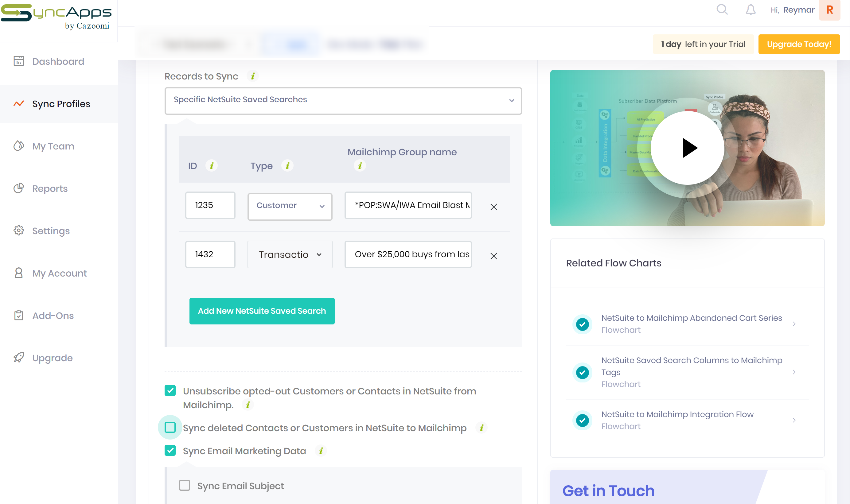The width and height of the screenshot is (850, 504).
Task: Open notifications bell icon
Action: pos(750,10)
